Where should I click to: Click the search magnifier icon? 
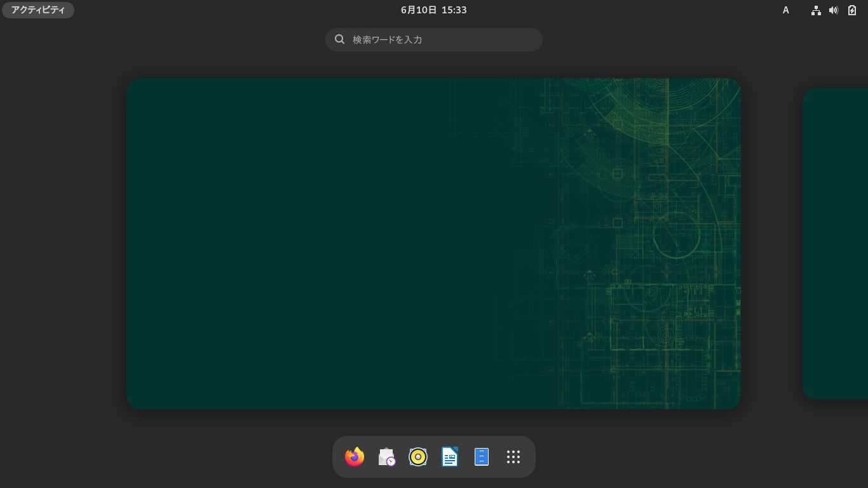click(340, 39)
